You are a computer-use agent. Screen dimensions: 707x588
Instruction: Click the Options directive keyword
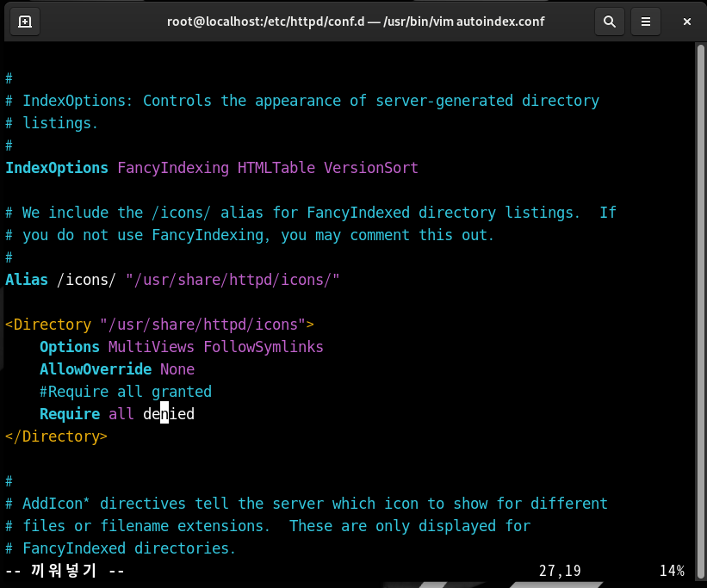(x=70, y=347)
